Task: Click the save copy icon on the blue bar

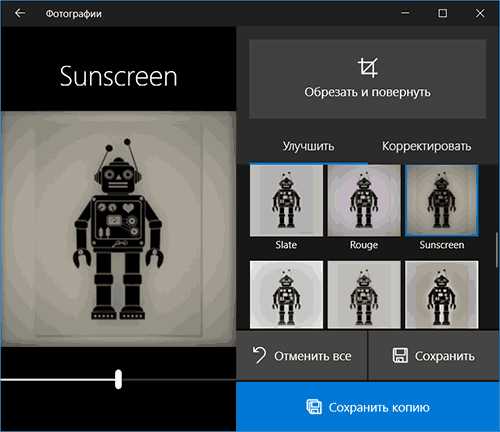Action: [x=314, y=407]
